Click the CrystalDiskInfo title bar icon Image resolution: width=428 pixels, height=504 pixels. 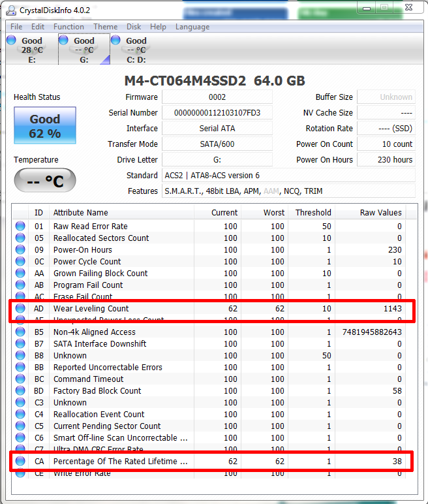pyautogui.click(x=11, y=10)
